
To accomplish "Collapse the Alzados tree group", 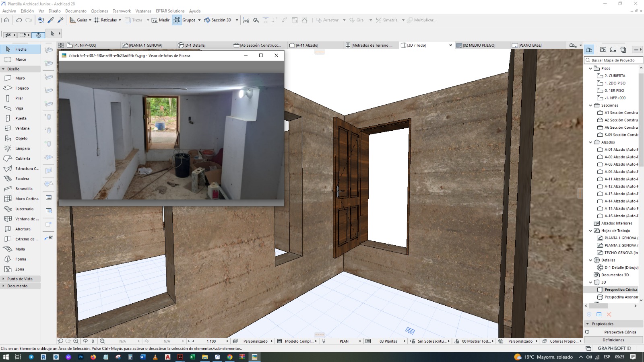I will 590,142.
